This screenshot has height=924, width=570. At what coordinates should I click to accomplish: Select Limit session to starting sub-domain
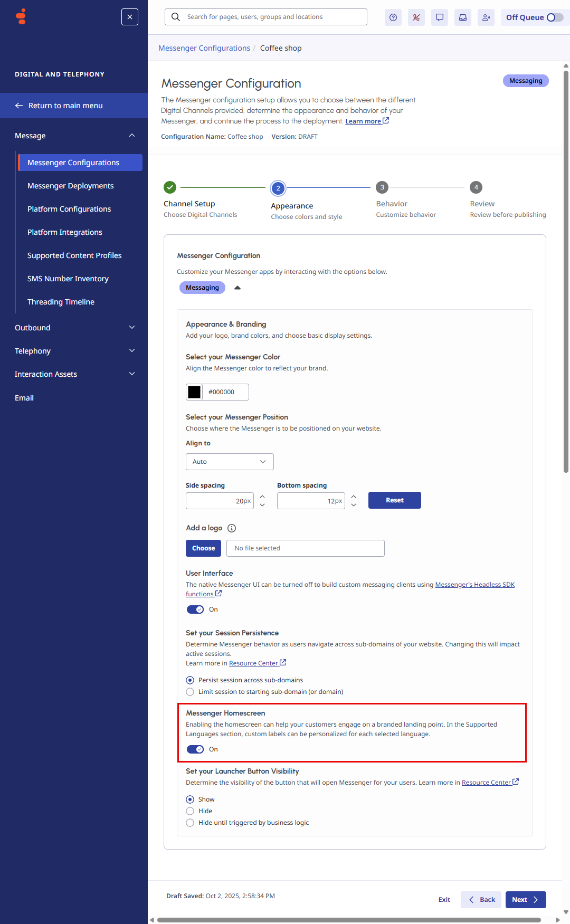[x=190, y=692]
